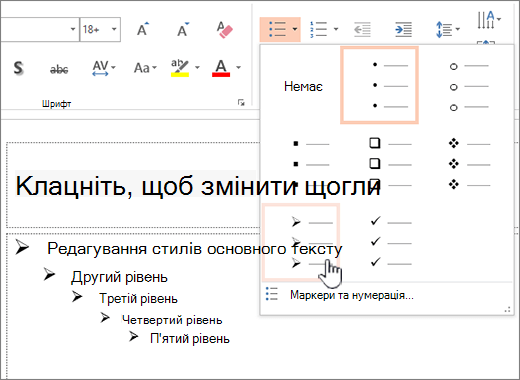
Task: Toggle strikethrough (abc) formatting
Action: 59,69
